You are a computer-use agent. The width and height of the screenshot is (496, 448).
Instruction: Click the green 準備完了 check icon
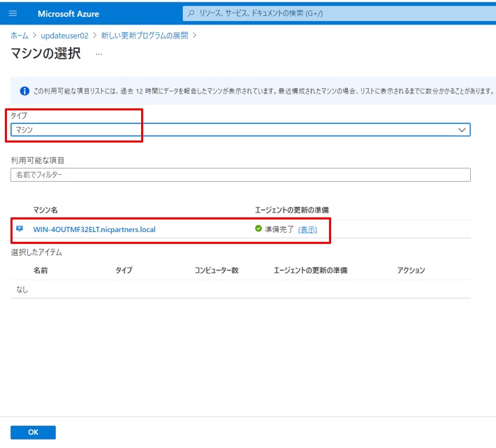point(258,229)
